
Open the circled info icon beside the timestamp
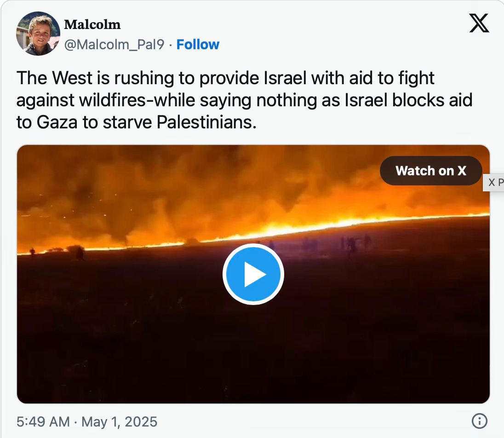coord(479,421)
